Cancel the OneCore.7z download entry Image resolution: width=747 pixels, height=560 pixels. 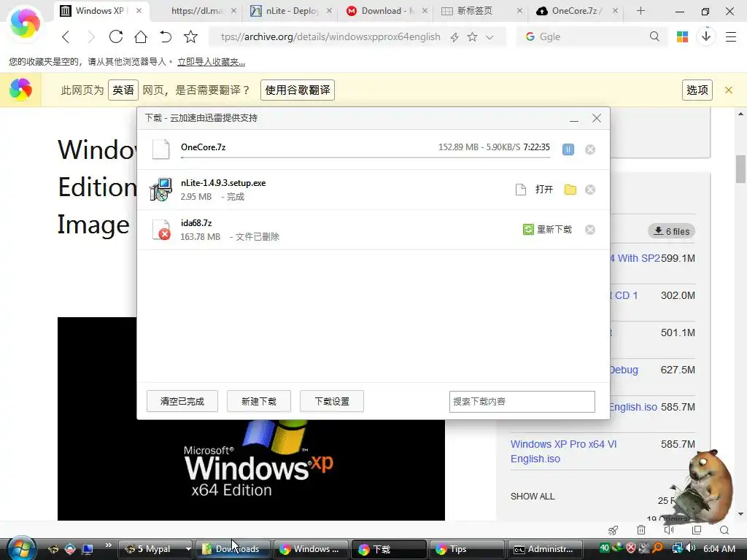coord(589,149)
